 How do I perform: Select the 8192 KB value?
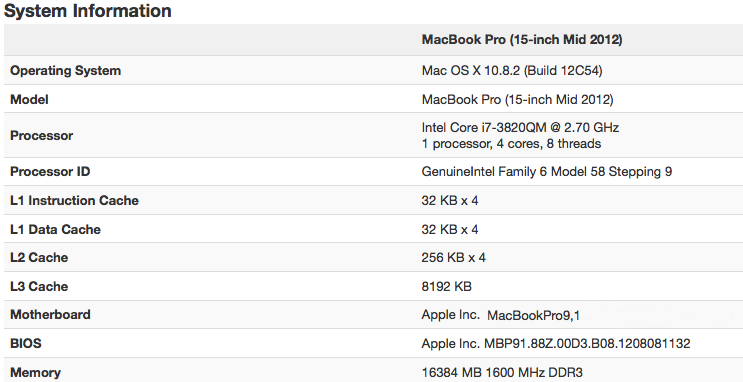(x=446, y=287)
